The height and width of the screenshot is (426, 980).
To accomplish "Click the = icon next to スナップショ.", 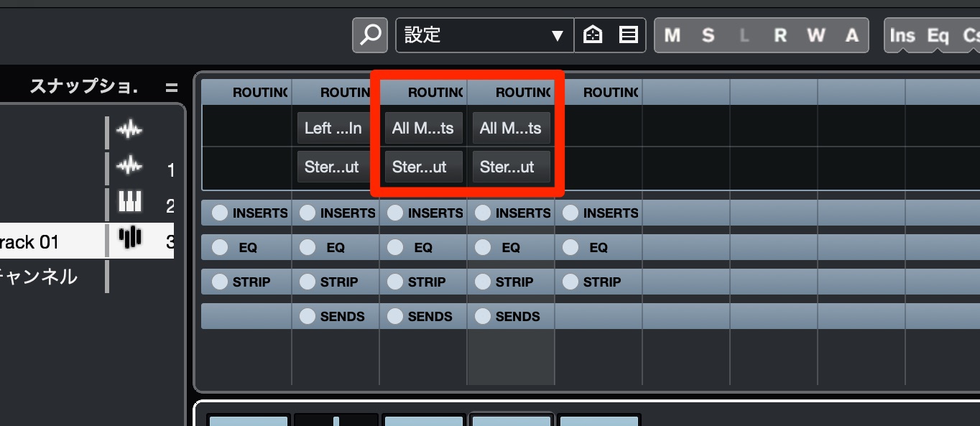I will (171, 88).
